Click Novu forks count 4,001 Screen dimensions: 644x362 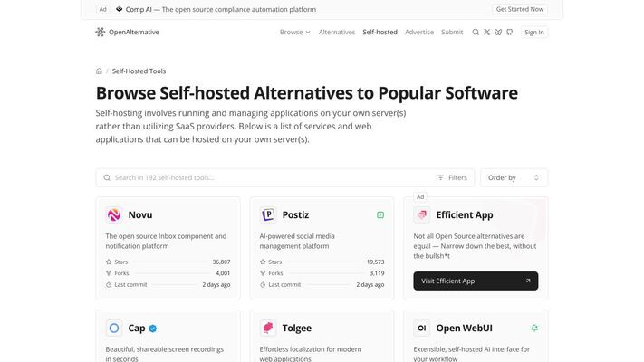tap(223, 273)
